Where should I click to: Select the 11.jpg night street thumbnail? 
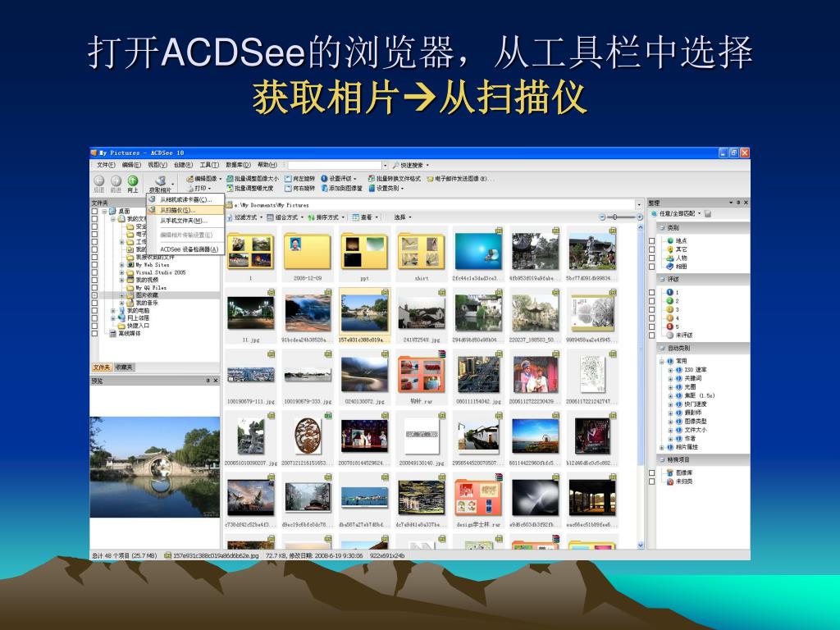(x=251, y=317)
